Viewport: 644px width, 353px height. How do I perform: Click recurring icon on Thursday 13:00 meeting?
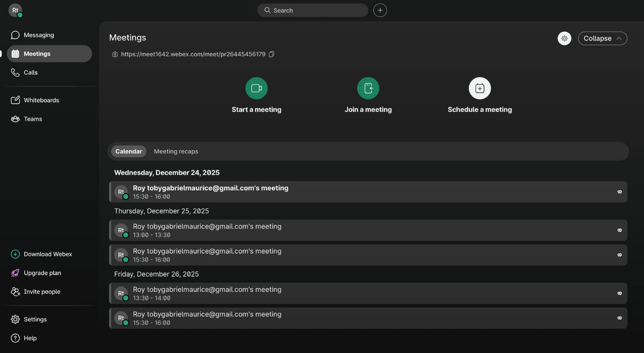coord(619,230)
